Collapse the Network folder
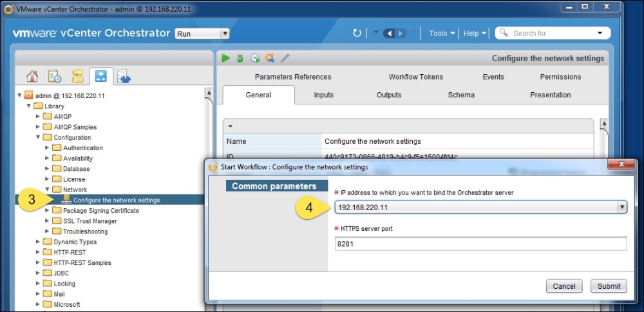This screenshot has width=644, height=312. coord(47,190)
